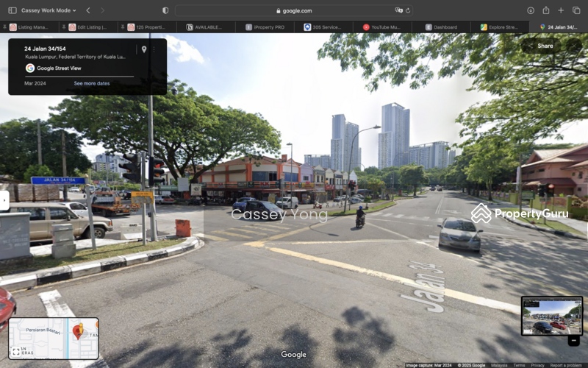Viewport: 588px width, 368px height.
Task: Switch to the YouTube Music tab
Action: click(385, 27)
